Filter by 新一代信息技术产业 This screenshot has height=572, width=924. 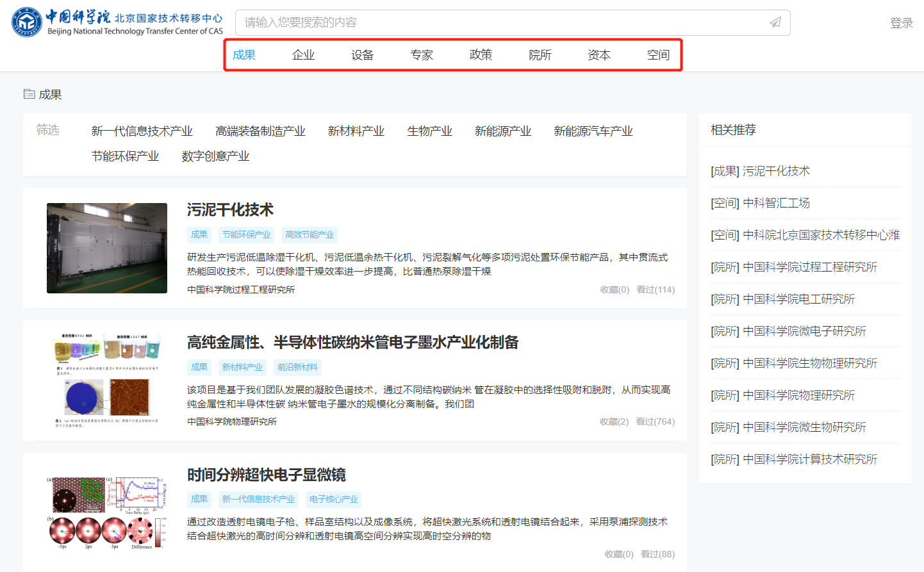[x=142, y=131]
